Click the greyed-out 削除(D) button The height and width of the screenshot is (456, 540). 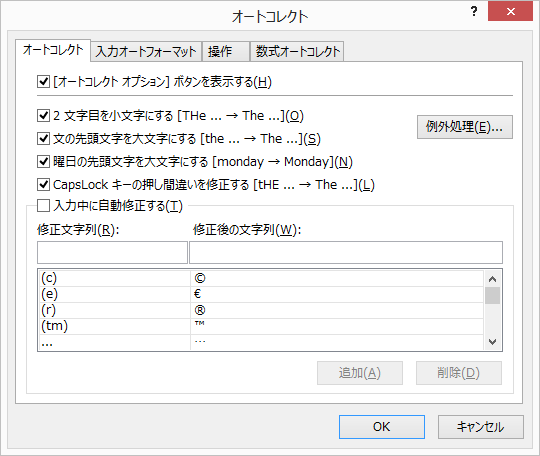point(459,373)
